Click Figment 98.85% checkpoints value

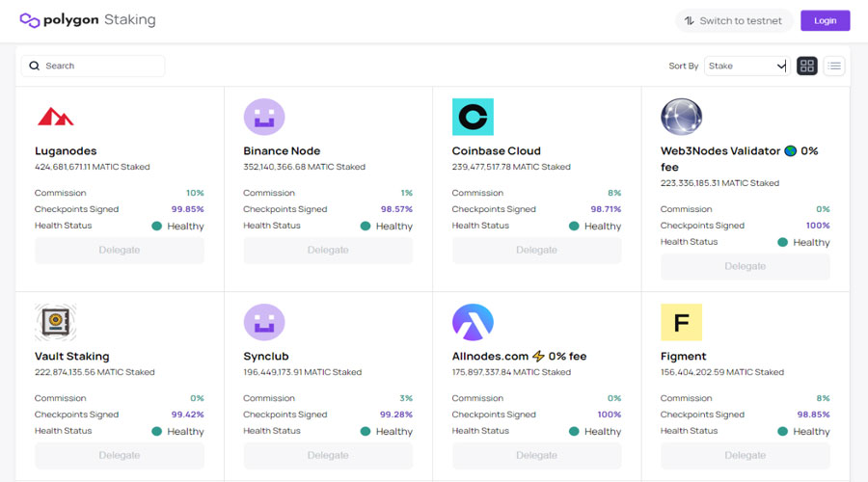tap(813, 415)
